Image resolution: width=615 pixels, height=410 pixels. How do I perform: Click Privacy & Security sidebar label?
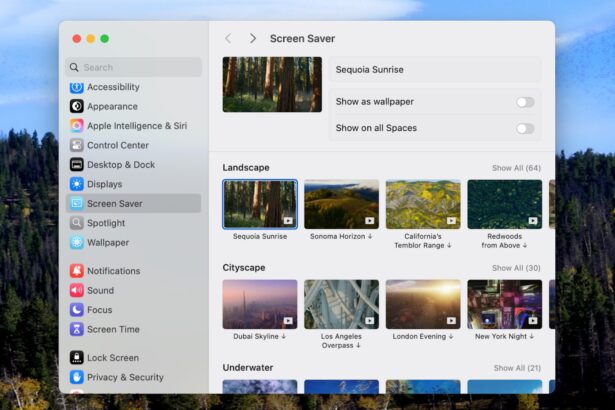tap(126, 377)
